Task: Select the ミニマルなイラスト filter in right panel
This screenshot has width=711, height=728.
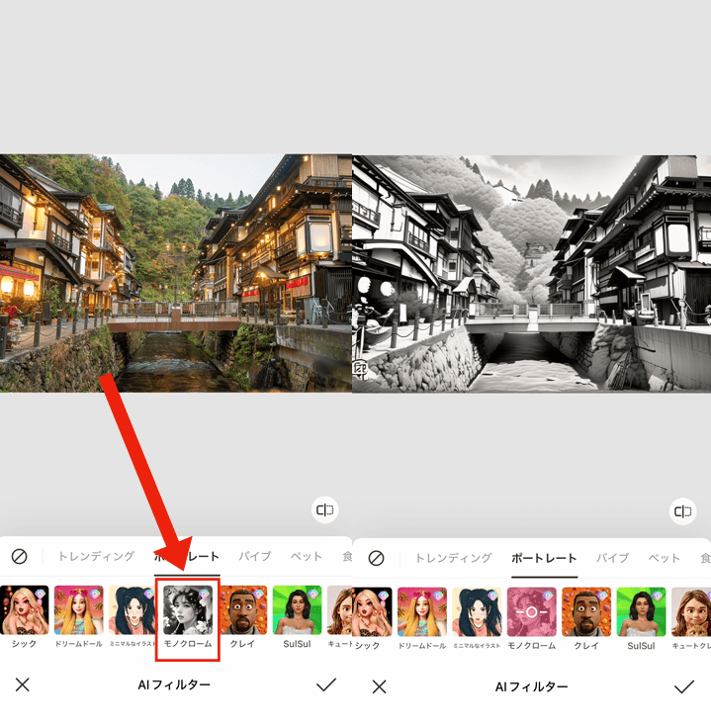Action: [477, 611]
